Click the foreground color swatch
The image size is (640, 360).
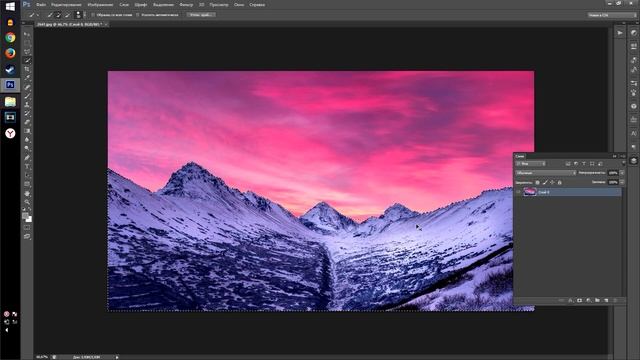25,216
